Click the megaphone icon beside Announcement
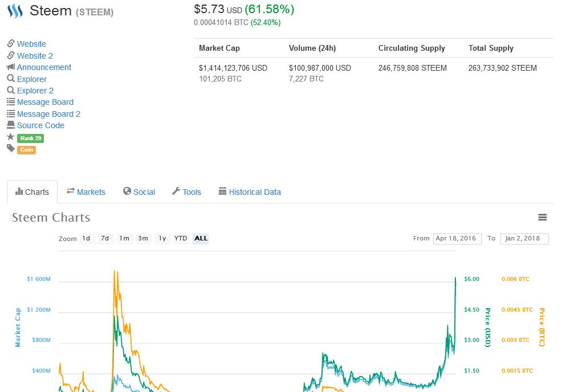The width and height of the screenshot is (578, 392). click(x=11, y=67)
